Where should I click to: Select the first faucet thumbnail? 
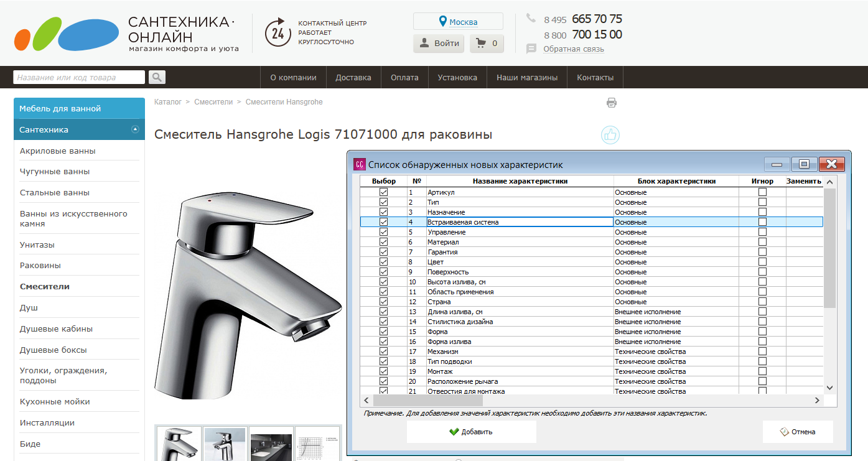click(179, 444)
